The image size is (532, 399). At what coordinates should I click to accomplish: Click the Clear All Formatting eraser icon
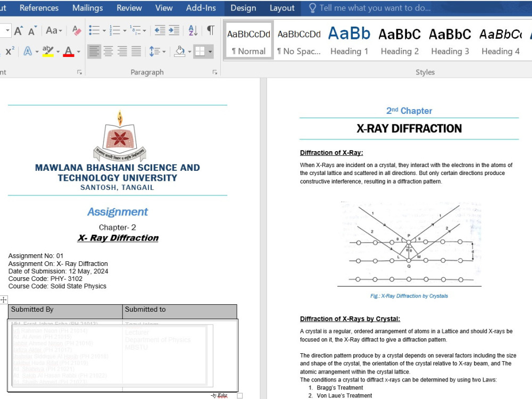pos(77,30)
